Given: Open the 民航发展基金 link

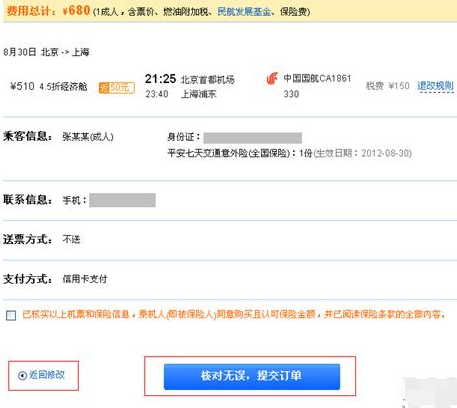Looking at the screenshot, I should point(244,12).
